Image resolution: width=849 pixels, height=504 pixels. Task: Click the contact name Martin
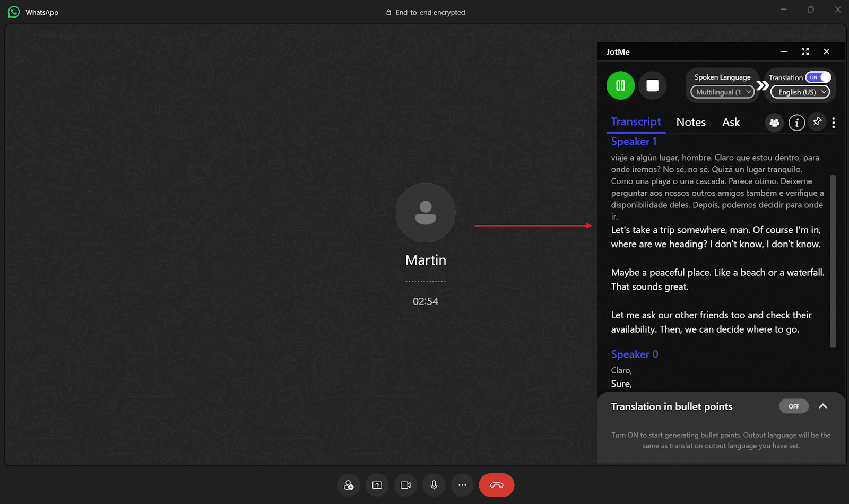point(426,260)
